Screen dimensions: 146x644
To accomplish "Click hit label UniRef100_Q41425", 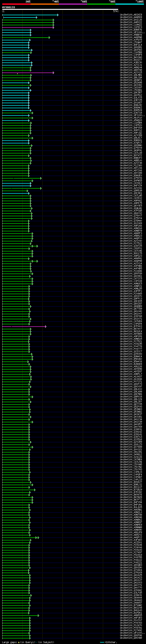I will [131, 575].
